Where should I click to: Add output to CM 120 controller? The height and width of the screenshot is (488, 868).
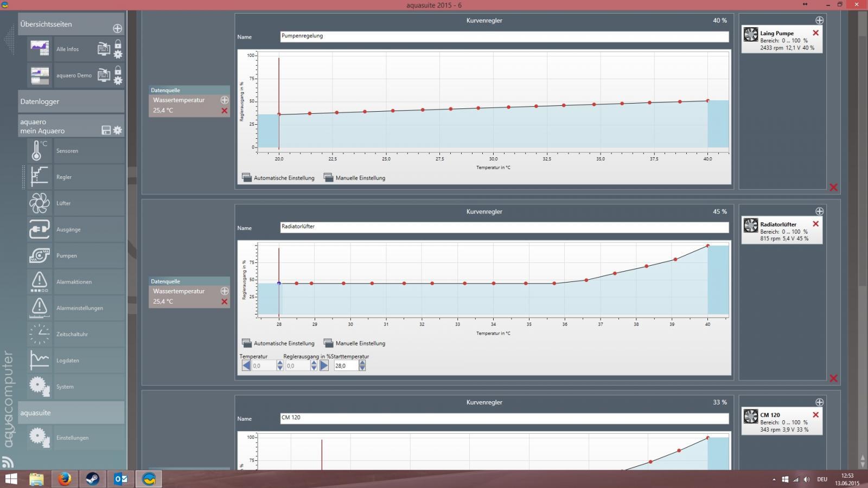coord(819,402)
